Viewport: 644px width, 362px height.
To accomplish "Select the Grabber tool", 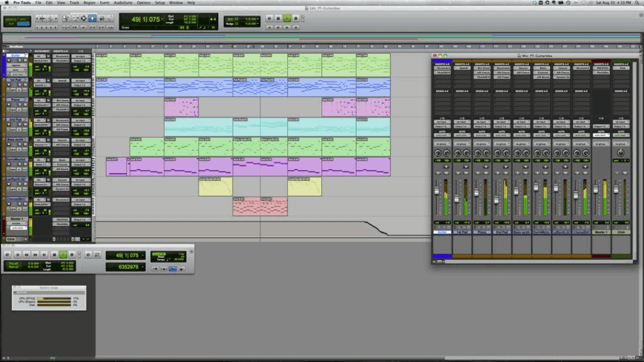I will pyautogui.click(x=92, y=18).
